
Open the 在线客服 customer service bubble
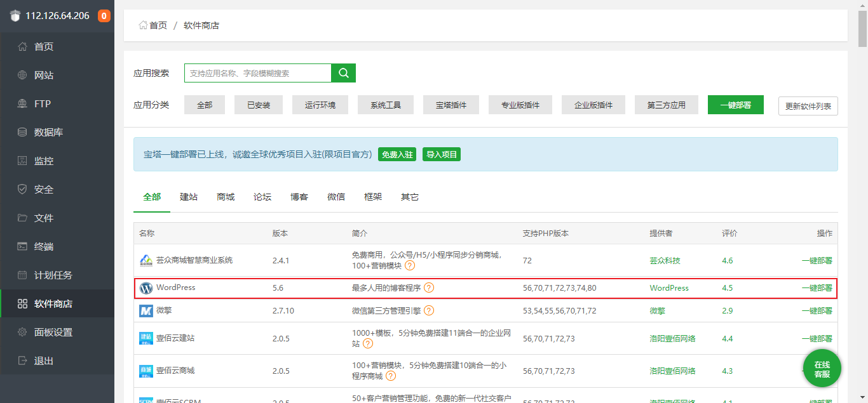tap(822, 368)
